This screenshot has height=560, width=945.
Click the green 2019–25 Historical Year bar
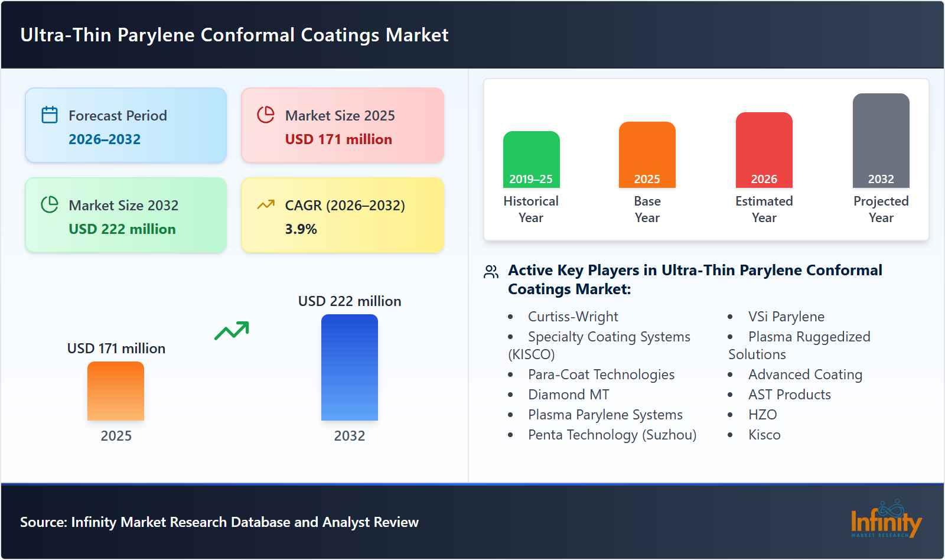531,159
